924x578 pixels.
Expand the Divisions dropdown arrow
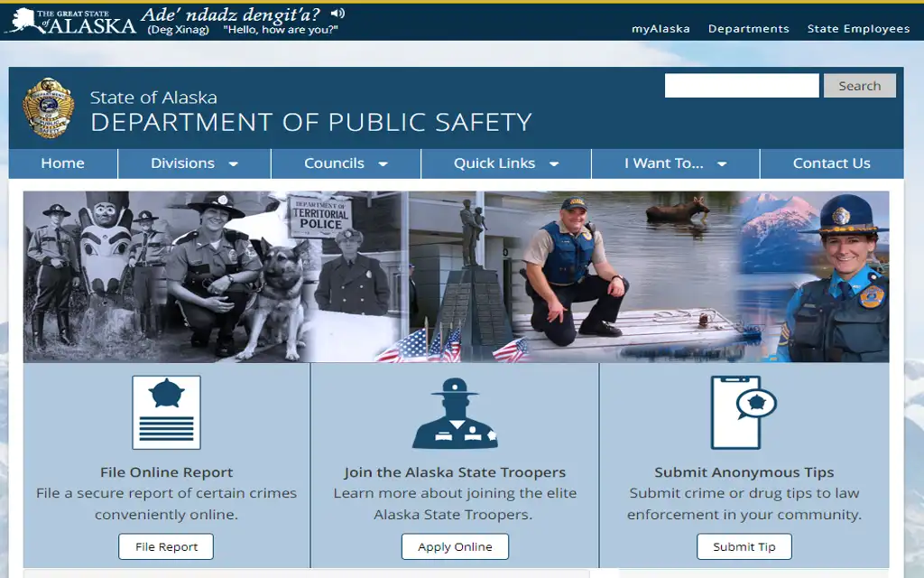point(234,164)
